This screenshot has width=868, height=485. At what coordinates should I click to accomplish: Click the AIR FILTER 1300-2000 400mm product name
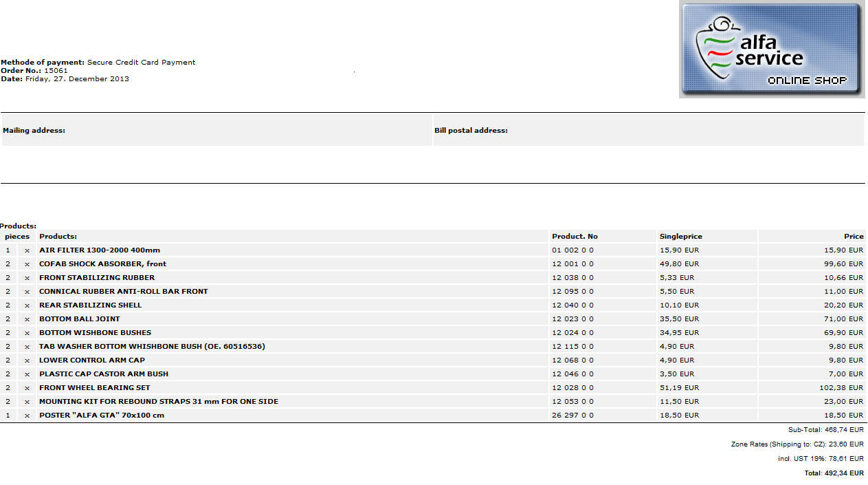coord(100,250)
